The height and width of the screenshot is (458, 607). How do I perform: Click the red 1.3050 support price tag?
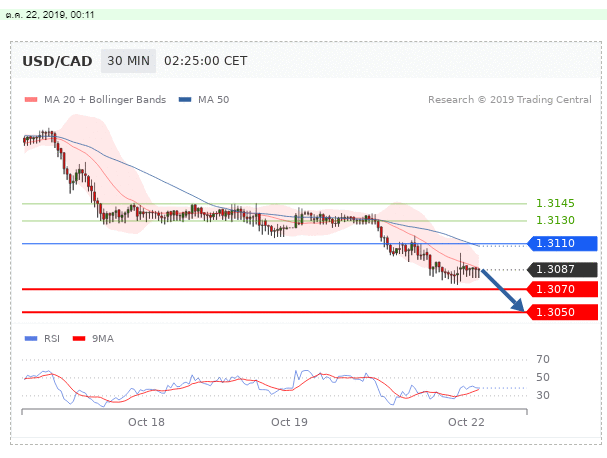coord(562,312)
